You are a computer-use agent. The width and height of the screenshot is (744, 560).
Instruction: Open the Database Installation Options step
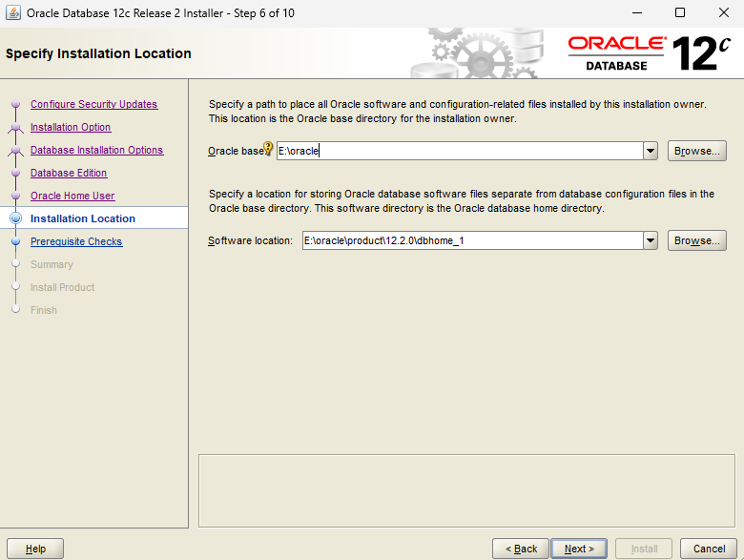96,150
